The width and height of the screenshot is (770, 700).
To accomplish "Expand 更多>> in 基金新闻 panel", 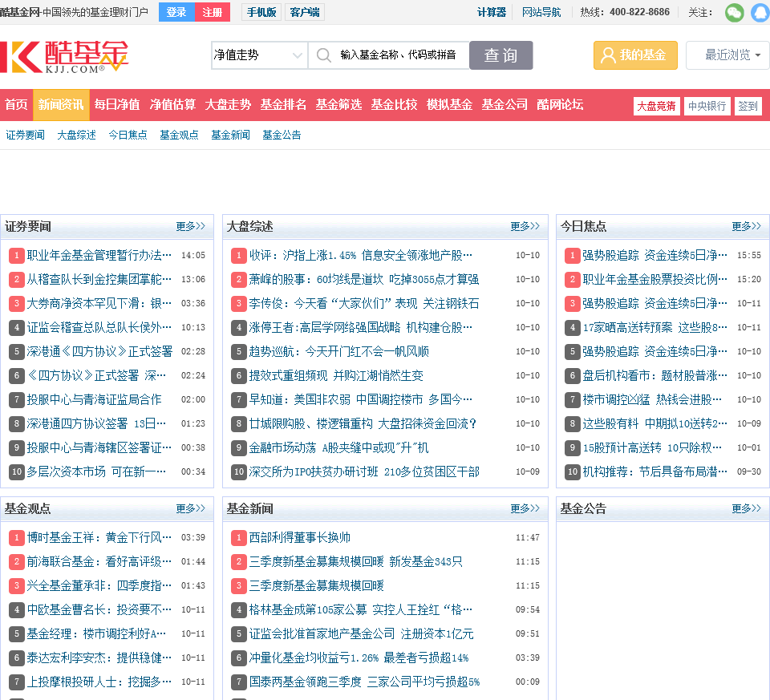I will click(525, 508).
